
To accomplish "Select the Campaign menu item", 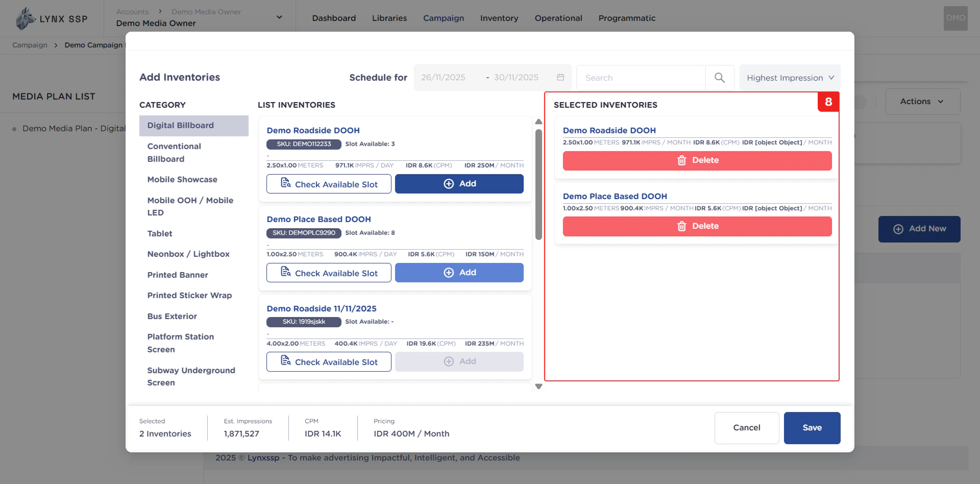I will (x=444, y=18).
